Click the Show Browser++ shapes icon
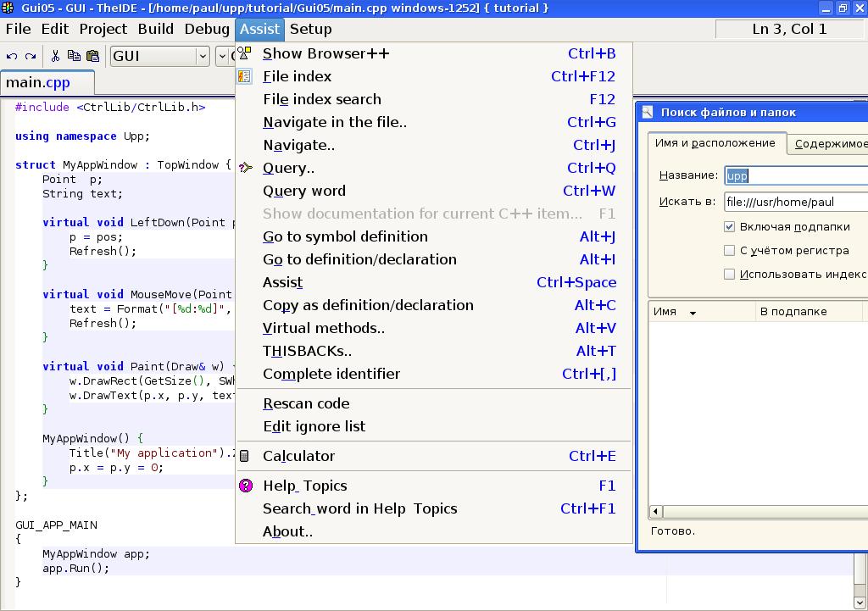 245,53
